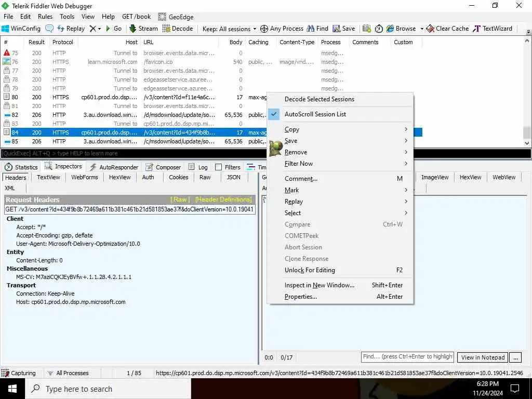Open Find sessions tool
This screenshot has height=399, width=532.
click(x=317, y=29)
